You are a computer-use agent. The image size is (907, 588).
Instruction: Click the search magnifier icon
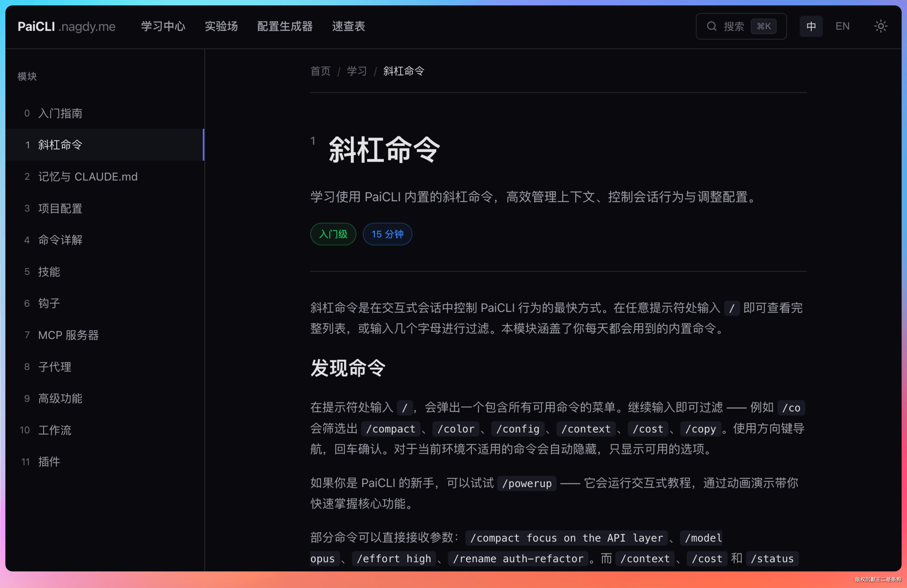tap(711, 26)
